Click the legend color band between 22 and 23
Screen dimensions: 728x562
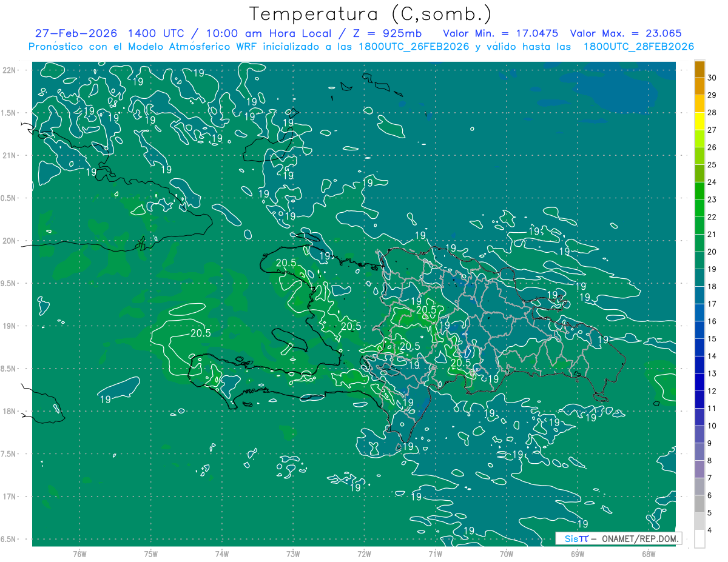[699, 209]
